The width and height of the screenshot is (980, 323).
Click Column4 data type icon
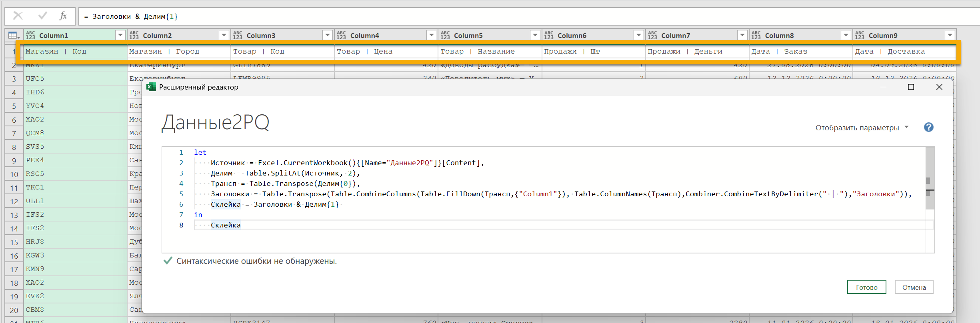[x=341, y=35]
